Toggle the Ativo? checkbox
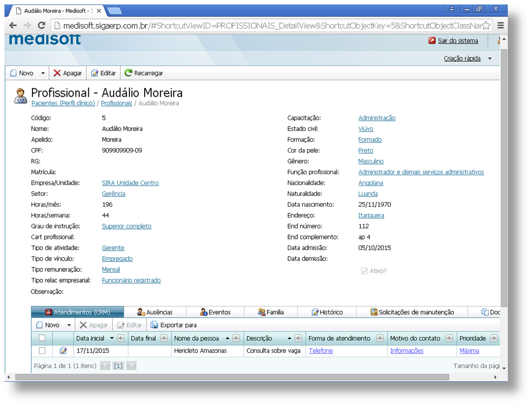 pyautogui.click(x=364, y=271)
